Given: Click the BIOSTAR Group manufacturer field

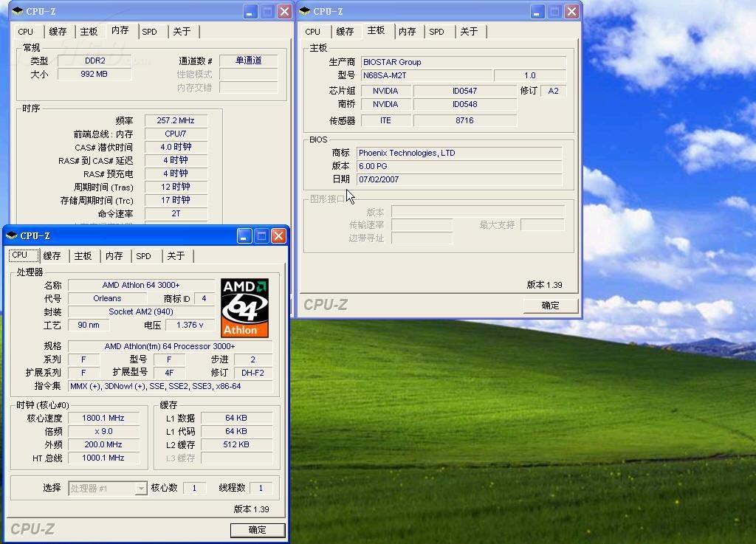Looking at the screenshot, I should 464,62.
